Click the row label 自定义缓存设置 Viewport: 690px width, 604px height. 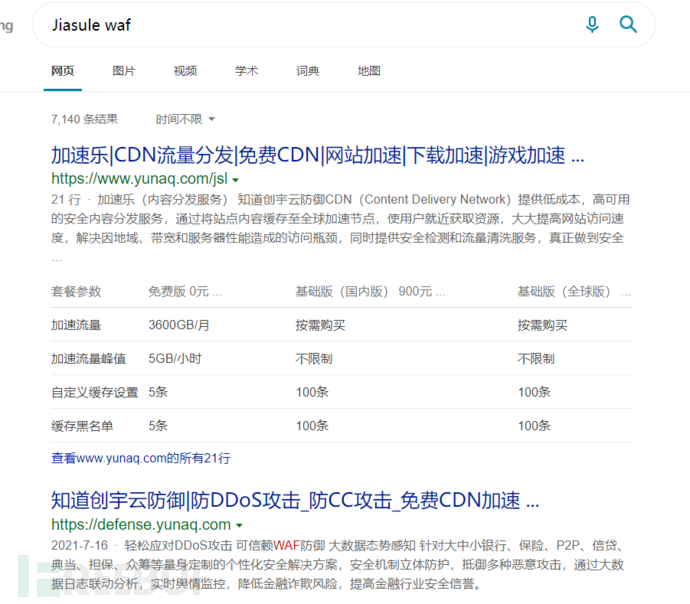pos(95,392)
